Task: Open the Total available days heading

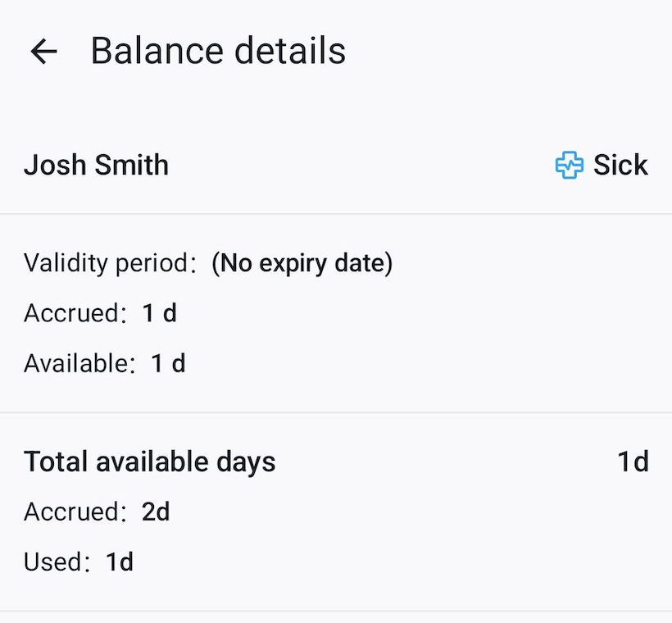Action: pos(149,462)
